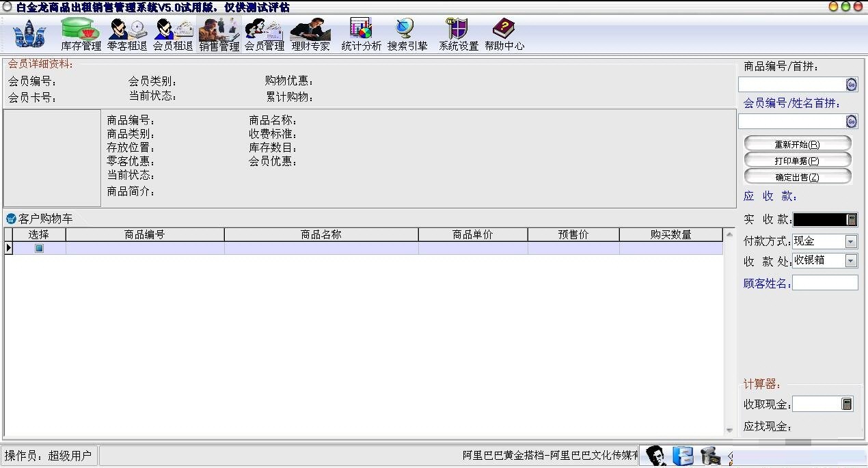Open 系统设置 system settings toolbar icon
868x468 pixels.
point(459,34)
